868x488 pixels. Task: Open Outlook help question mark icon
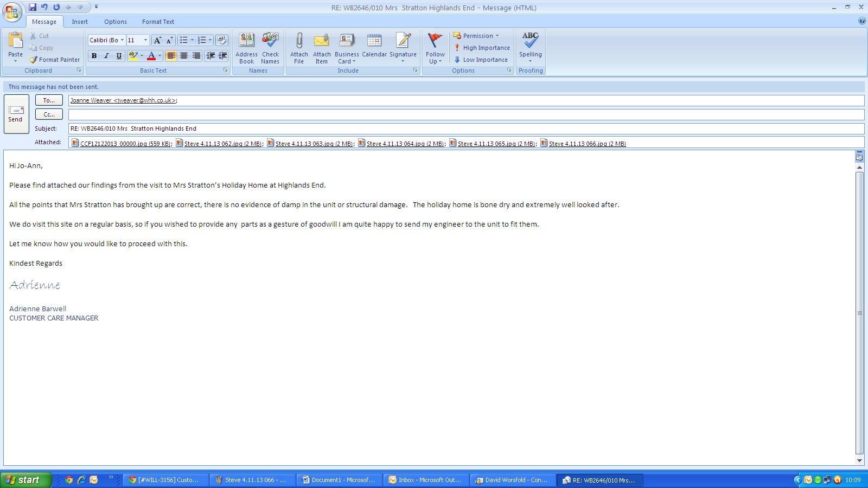pos(862,21)
